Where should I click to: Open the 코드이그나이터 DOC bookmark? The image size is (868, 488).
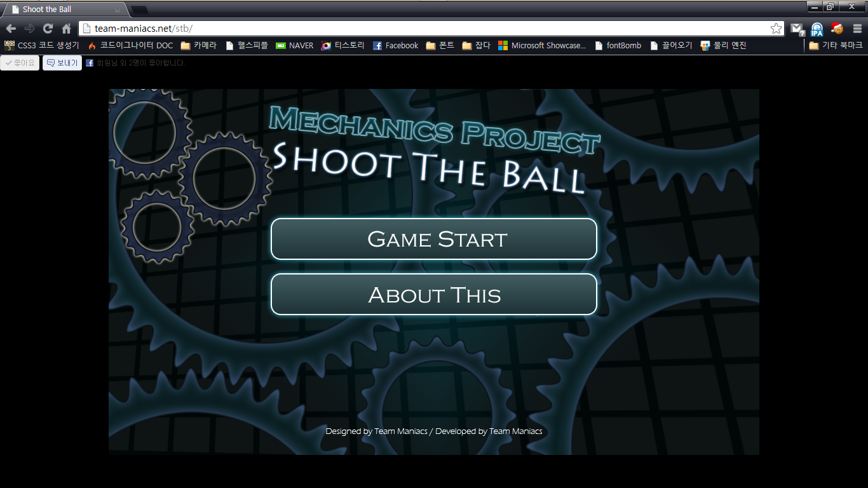click(x=130, y=46)
